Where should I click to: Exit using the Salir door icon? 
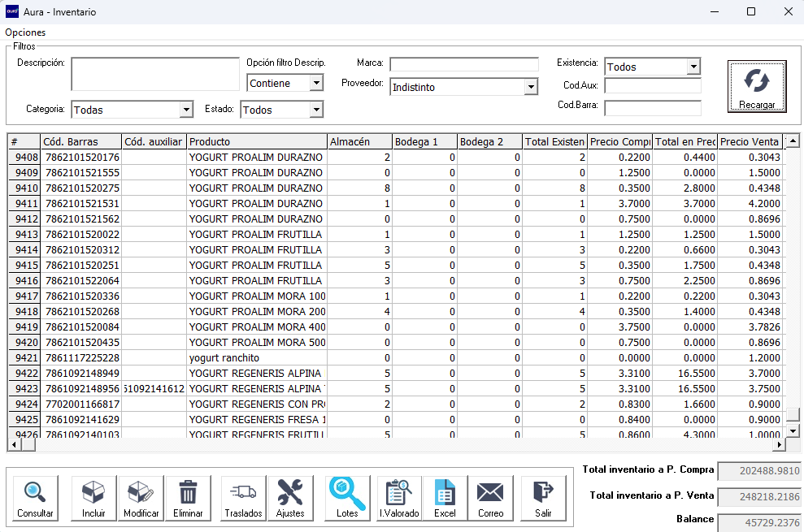(544, 498)
